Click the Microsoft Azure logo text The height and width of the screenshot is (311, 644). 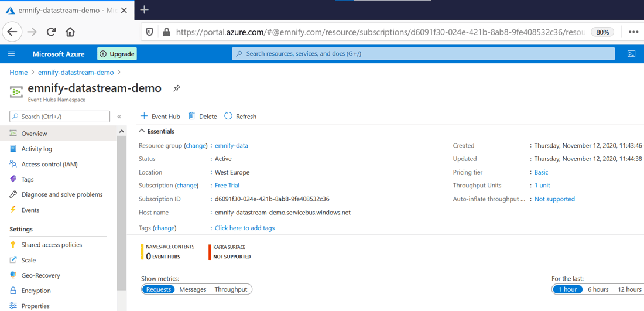click(x=59, y=54)
